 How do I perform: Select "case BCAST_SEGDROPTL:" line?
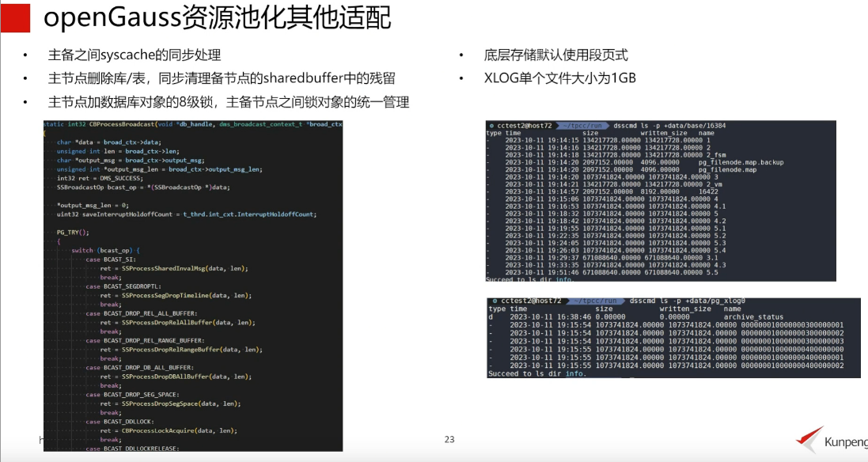[x=123, y=286]
